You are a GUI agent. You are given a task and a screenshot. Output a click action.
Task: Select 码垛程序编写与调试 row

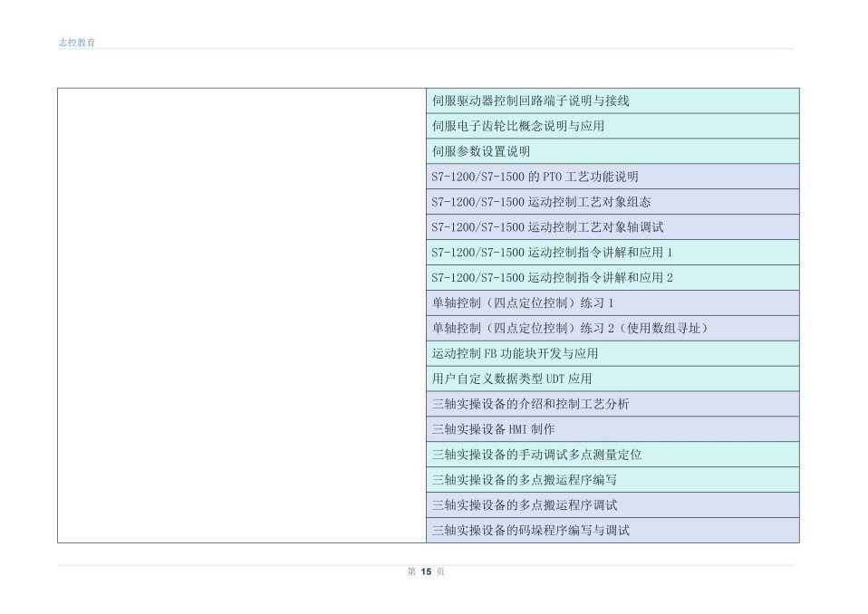[x=612, y=531]
